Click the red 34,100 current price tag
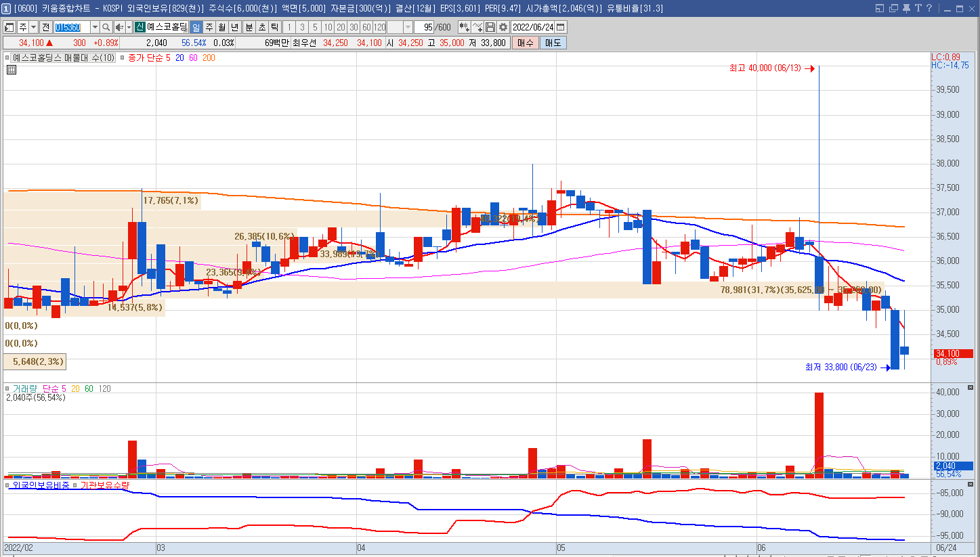Viewport: 980px width, 557px height. coord(953,353)
